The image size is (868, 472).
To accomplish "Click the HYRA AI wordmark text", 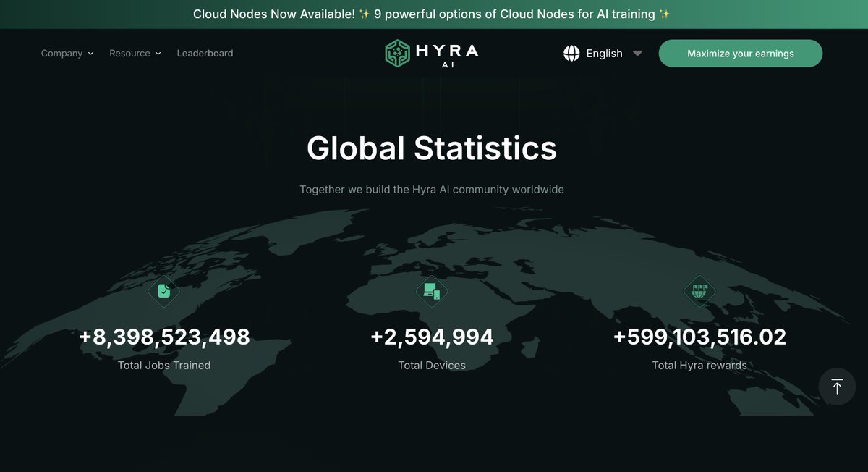I will 447,54.
